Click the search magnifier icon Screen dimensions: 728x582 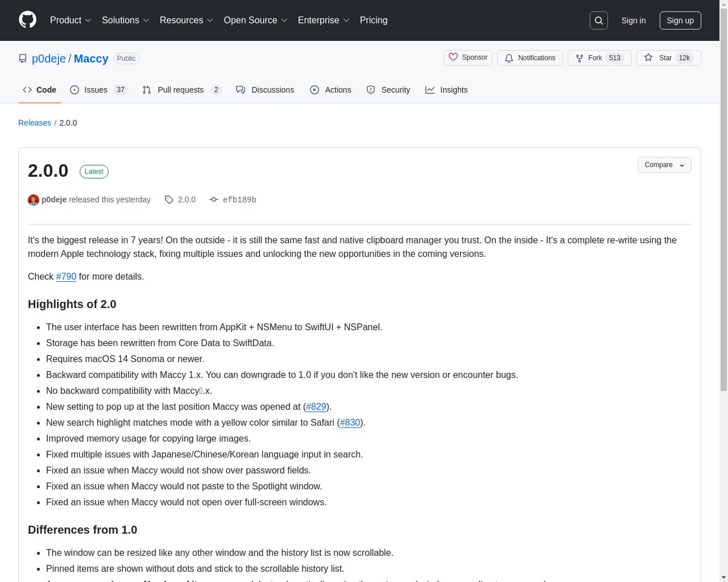coord(599,20)
